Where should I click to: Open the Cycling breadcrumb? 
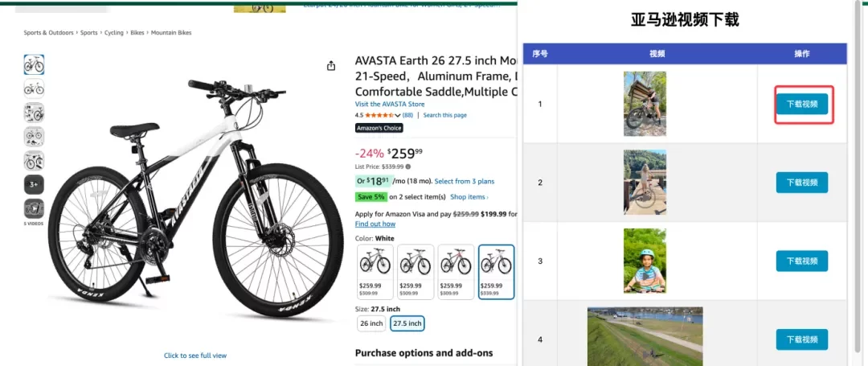(x=114, y=33)
